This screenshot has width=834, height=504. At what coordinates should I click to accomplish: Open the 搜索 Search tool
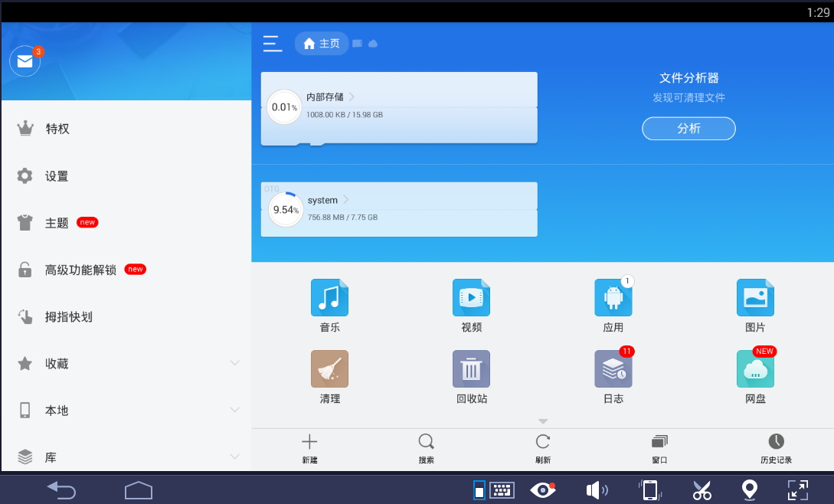coord(426,447)
